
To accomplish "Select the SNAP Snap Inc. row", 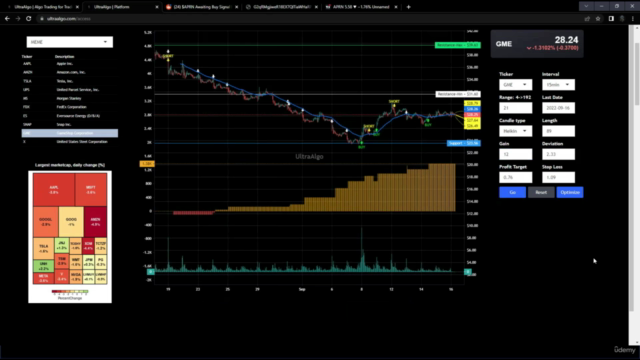I will point(70,124).
